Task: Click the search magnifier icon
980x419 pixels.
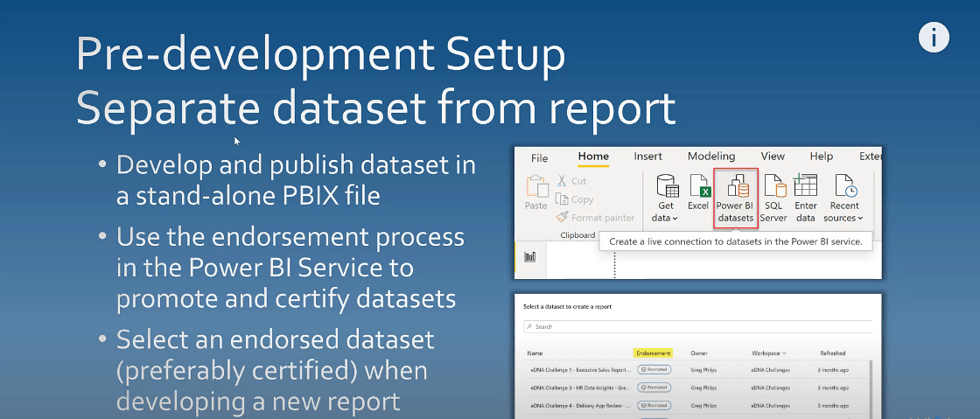Action: point(529,326)
